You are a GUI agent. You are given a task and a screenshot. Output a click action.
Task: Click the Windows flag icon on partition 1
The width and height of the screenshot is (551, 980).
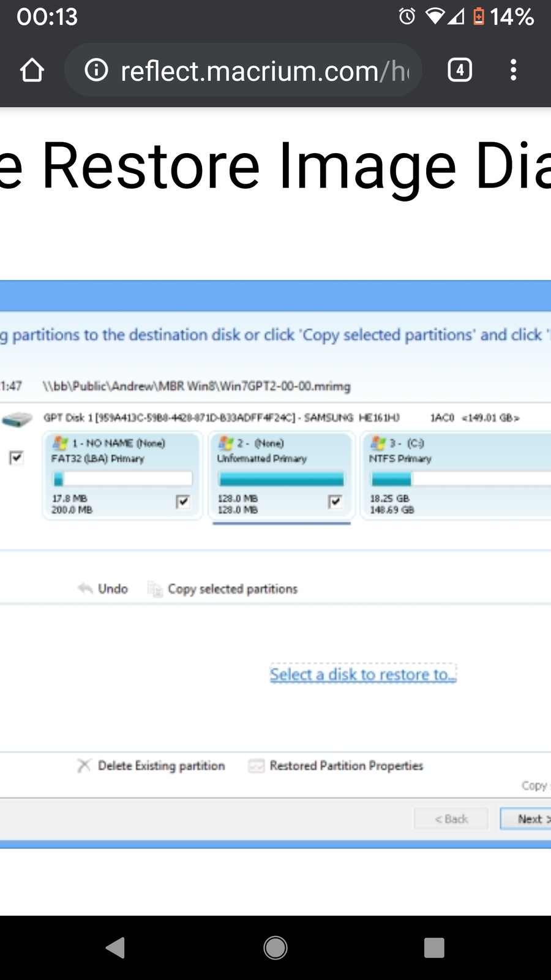tap(61, 443)
